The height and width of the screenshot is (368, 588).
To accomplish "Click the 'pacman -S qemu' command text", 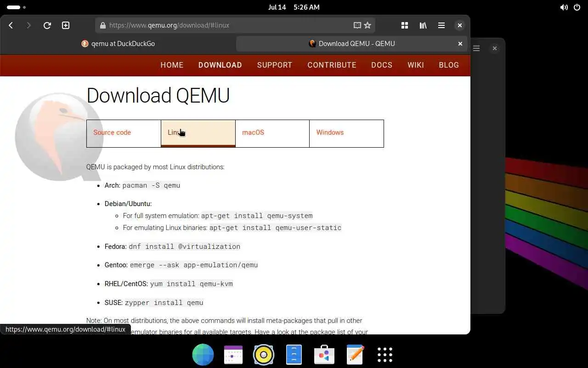I will click(151, 185).
